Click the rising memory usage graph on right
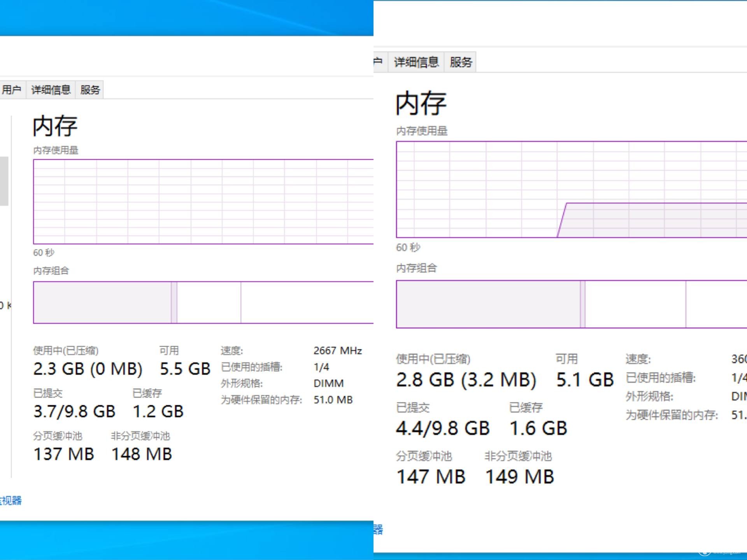This screenshot has width=747, height=560. [654, 220]
